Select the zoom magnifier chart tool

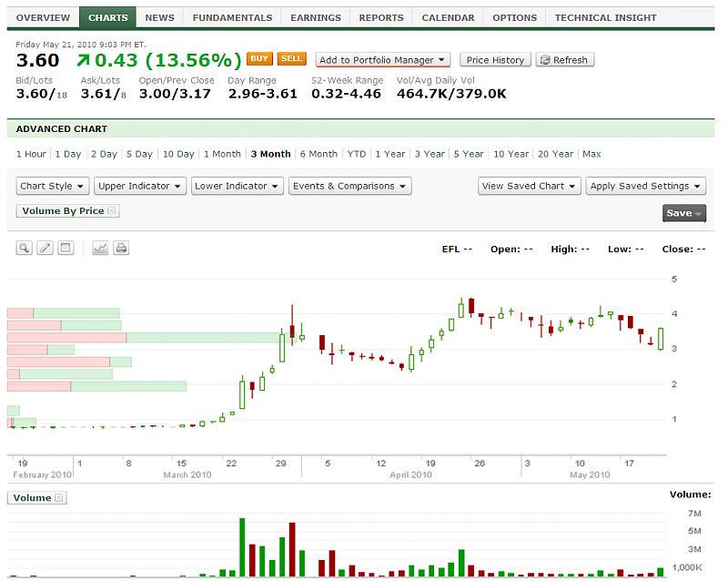point(25,248)
